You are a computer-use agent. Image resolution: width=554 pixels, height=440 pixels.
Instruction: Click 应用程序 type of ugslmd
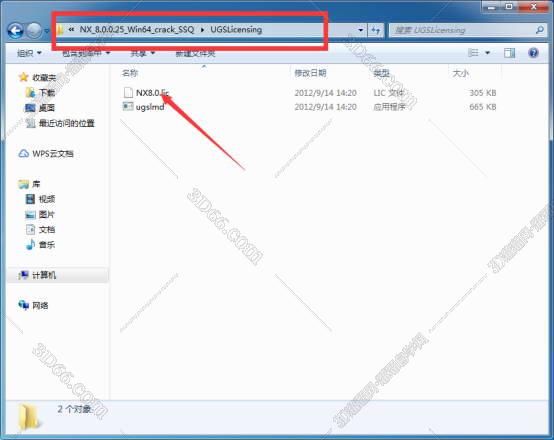pos(389,107)
